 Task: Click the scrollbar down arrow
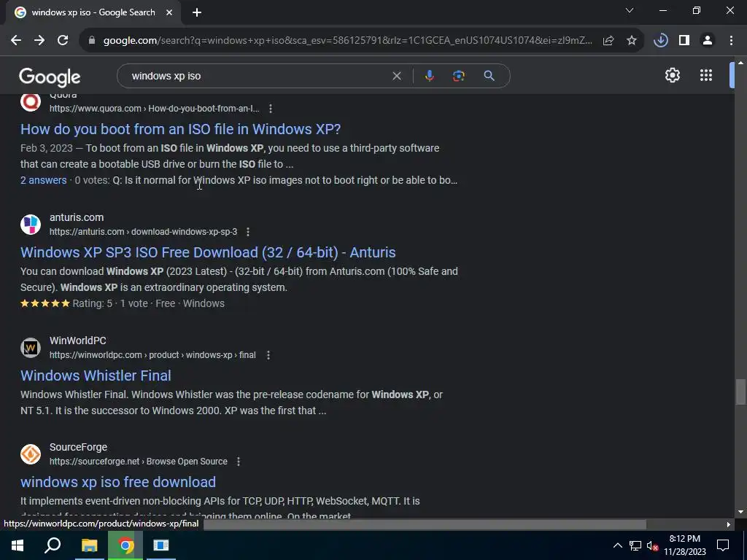point(740,513)
